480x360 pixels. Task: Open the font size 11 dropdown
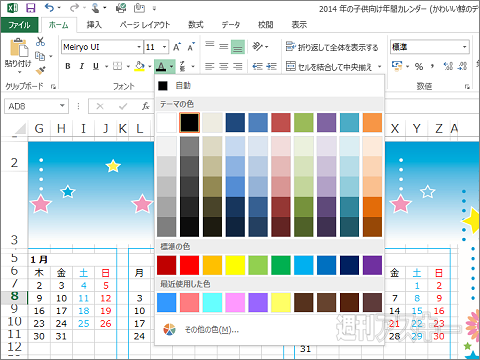pos(164,47)
